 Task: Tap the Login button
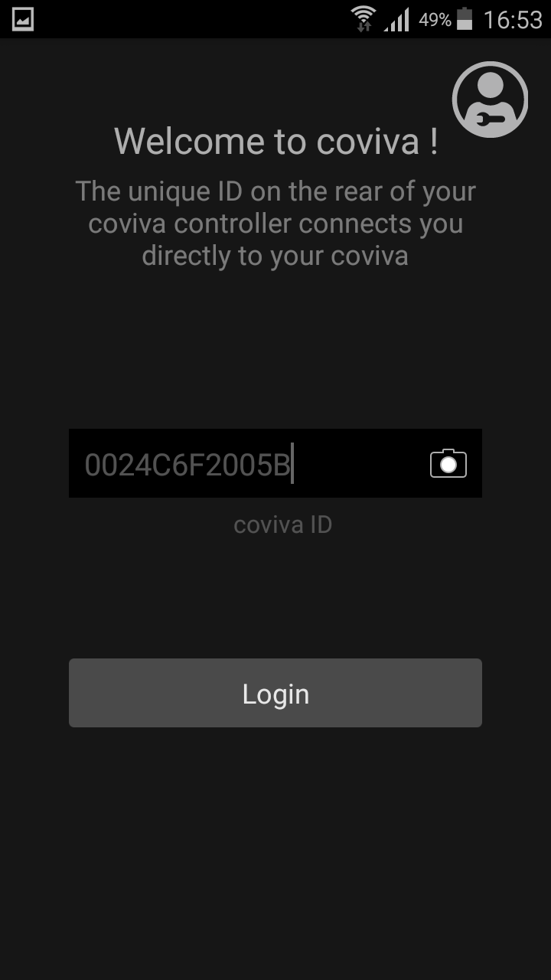[x=275, y=693]
